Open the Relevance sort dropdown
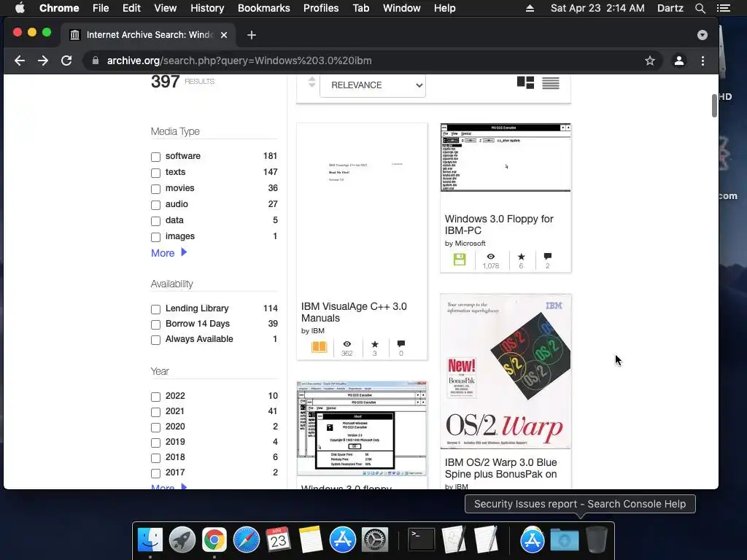Screen dimensions: 747x560 [373, 85]
